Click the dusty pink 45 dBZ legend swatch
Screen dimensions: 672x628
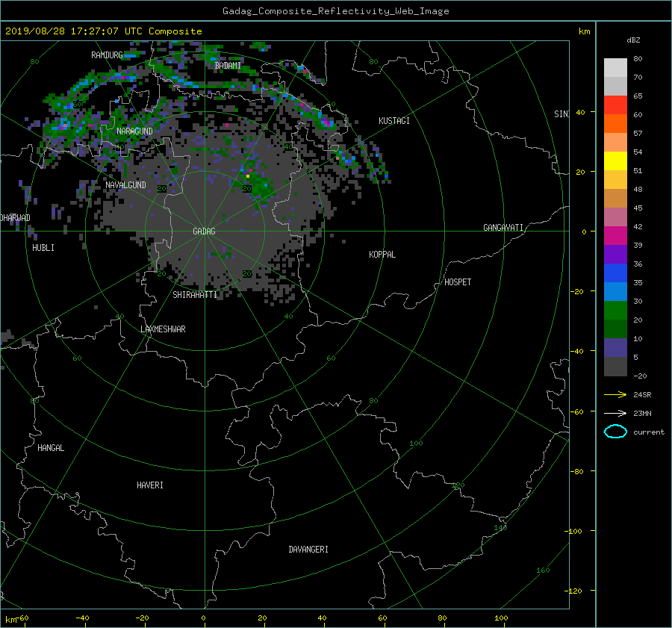tap(615, 217)
